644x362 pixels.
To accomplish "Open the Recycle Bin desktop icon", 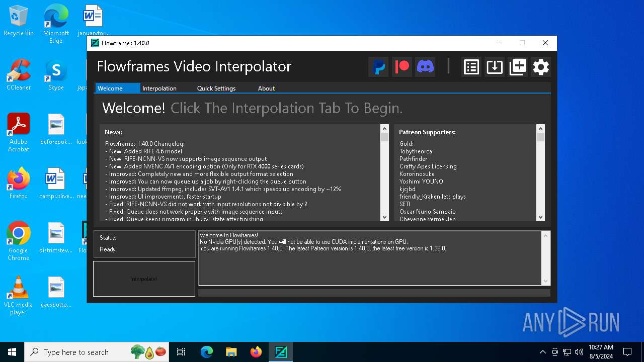I will [19, 21].
